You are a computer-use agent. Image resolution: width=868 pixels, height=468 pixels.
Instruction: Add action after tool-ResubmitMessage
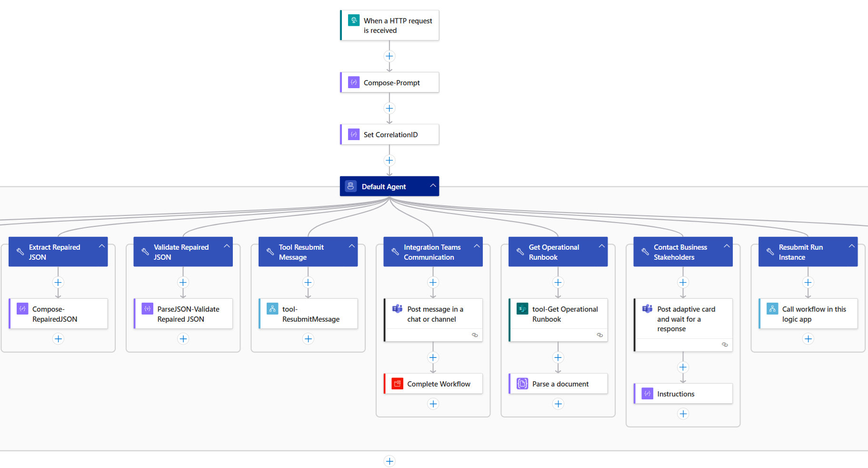point(308,339)
